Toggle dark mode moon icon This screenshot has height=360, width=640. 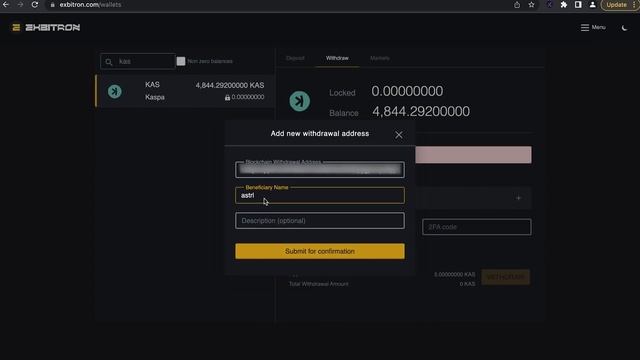(624, 28)
